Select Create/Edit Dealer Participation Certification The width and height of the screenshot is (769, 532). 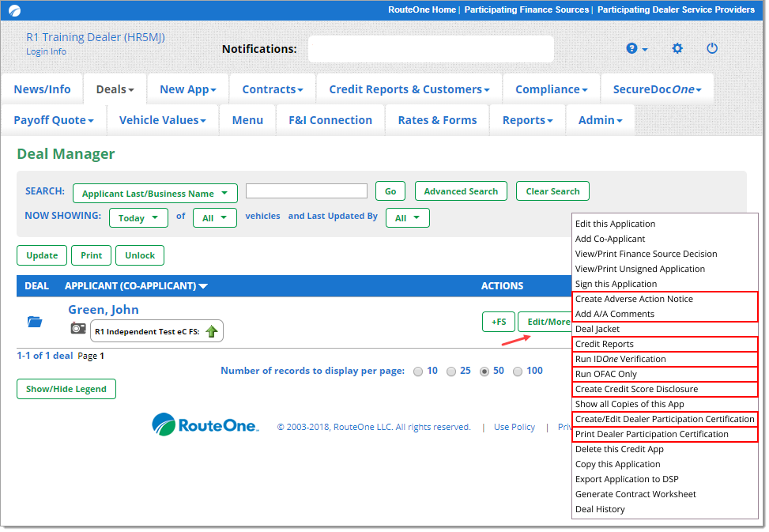(665, 419)
